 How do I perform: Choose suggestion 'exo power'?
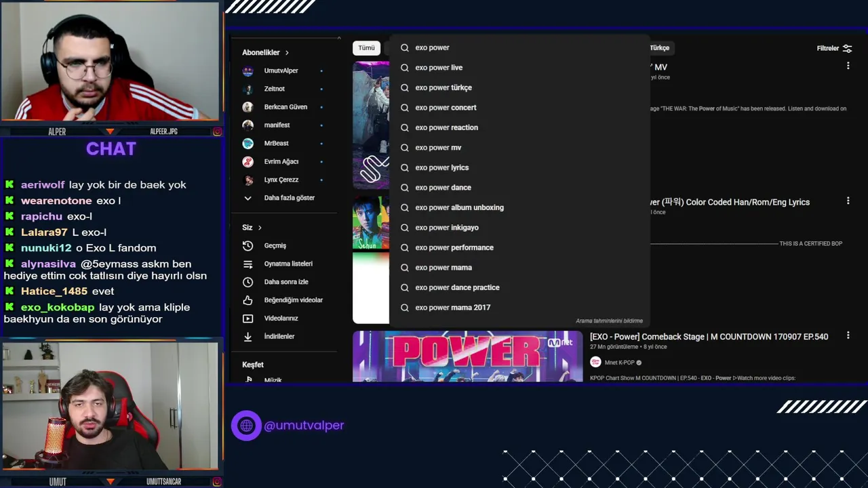click(519, 47)
